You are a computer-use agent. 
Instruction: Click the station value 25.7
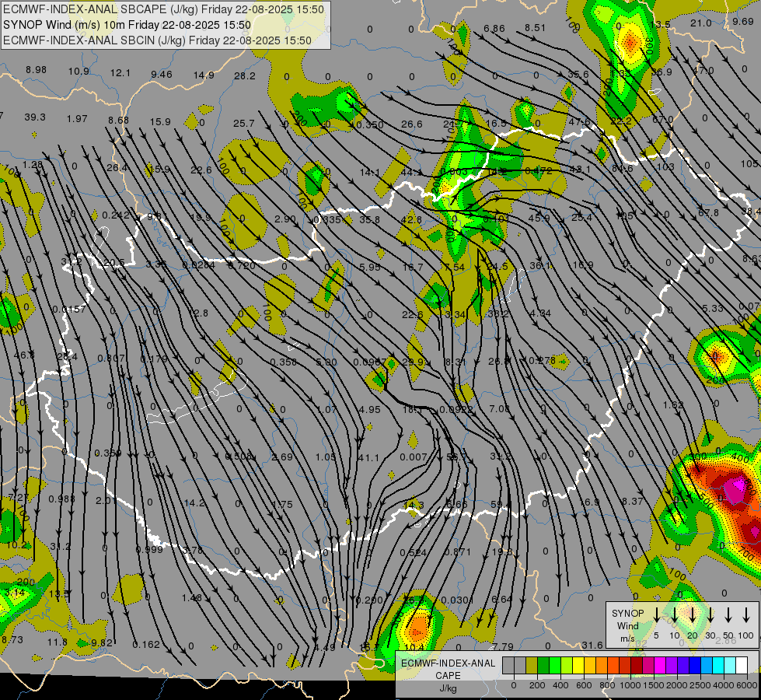[243, 124]
